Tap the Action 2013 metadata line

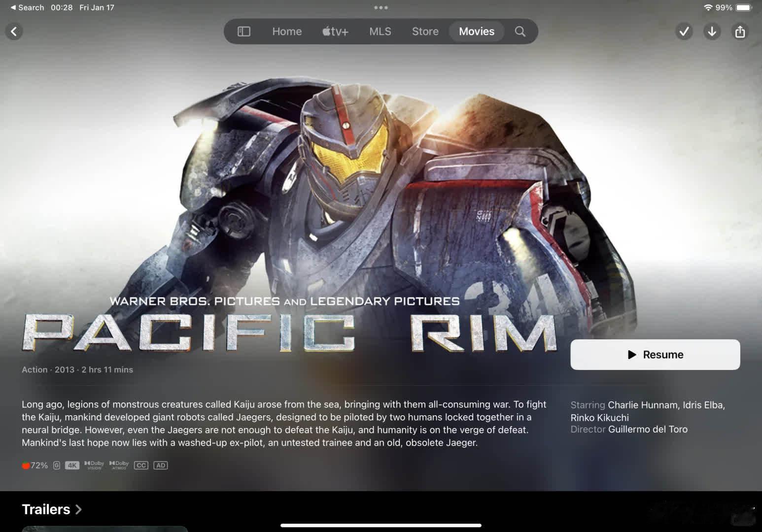click(77, 369)
